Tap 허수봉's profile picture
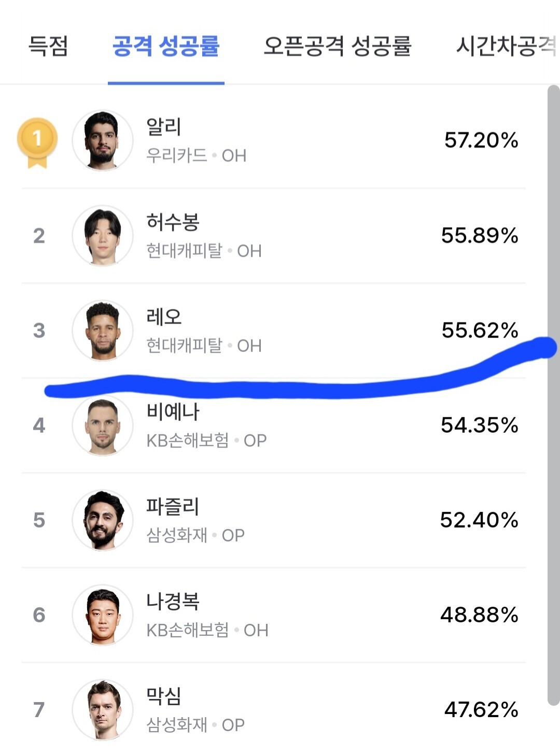Viewport: 560px width, 756px height. (x=103, y=236)
